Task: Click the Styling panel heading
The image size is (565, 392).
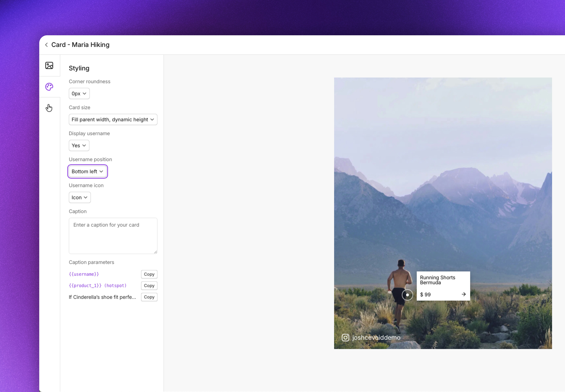Action: (x=79, y=68)
